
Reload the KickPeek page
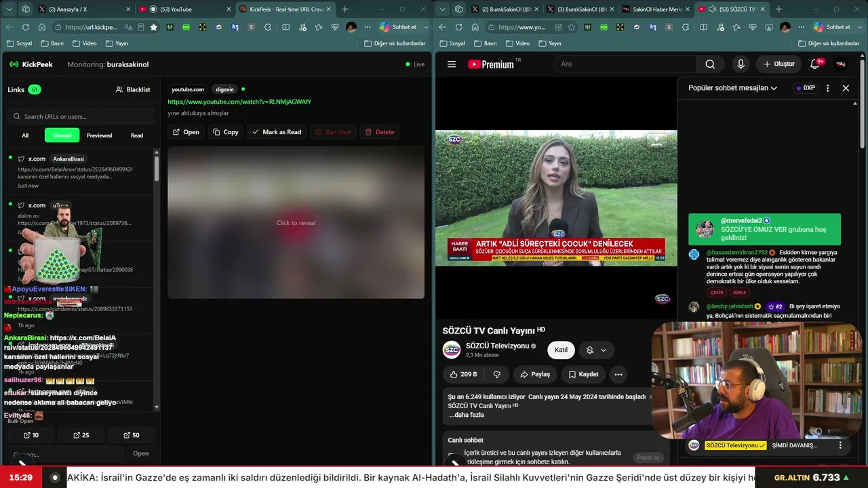tap(26, 27)
